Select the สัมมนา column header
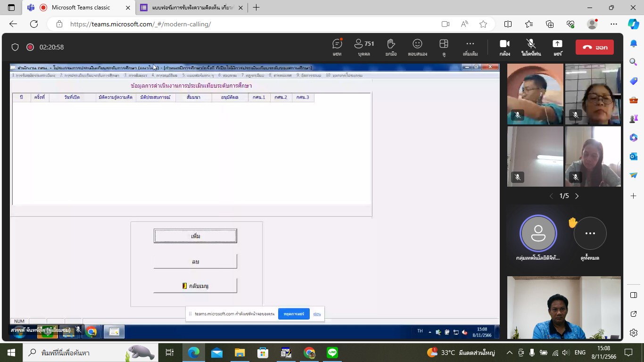This screenshot has height=362, width=644. [x=193, y=98]
